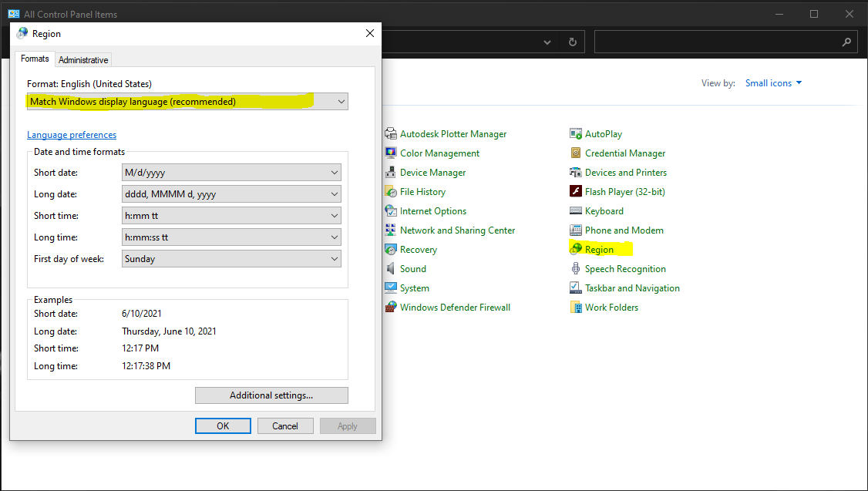Open the First day of week dropdown

click(x=231, y=259)
